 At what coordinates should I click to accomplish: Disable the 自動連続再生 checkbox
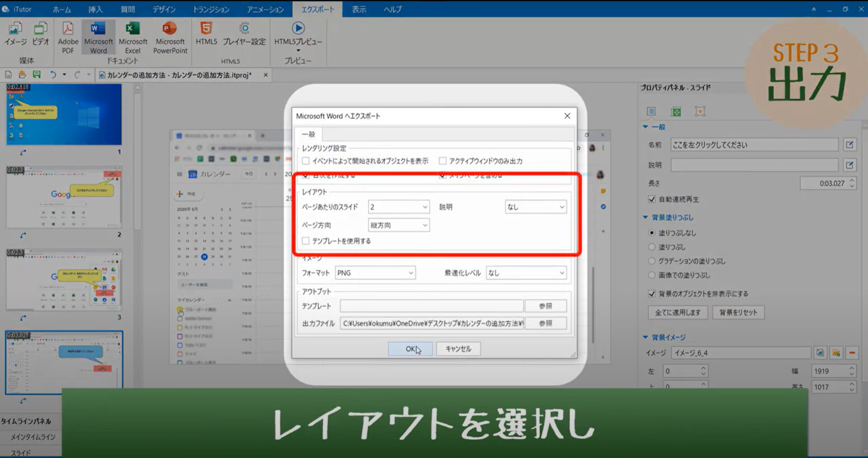tap(651, 199)
